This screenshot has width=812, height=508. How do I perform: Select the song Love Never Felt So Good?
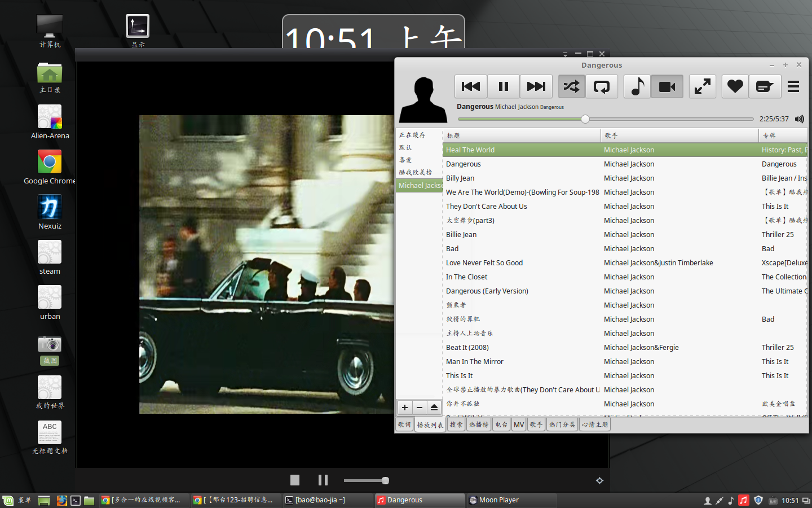[625, 262]
